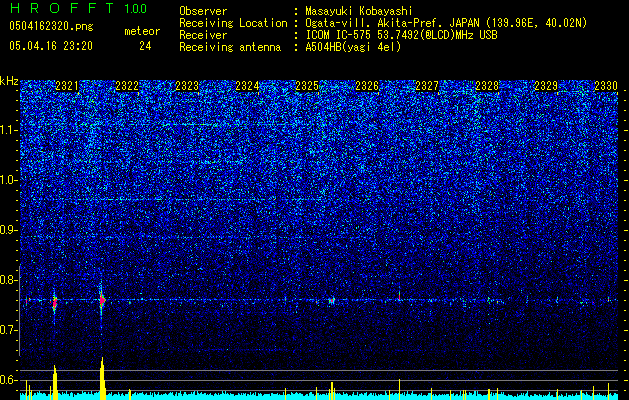
Task: Click the 2325 time marker
Action: 307,86
